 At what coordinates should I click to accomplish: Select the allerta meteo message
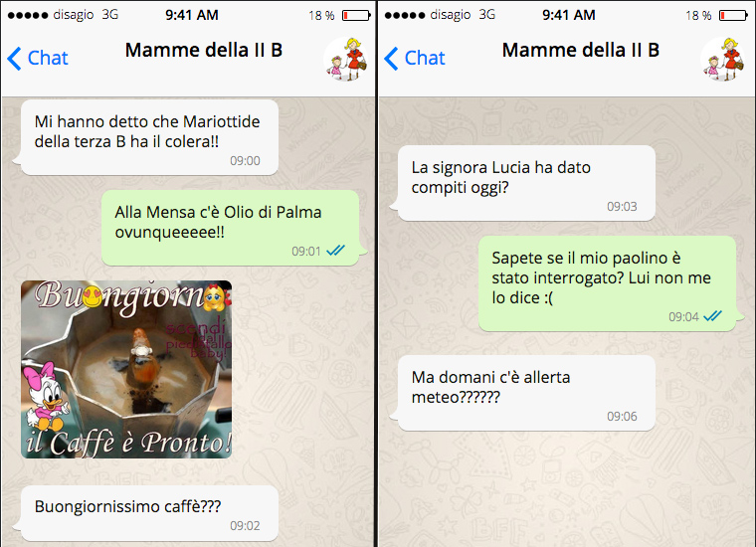point(525,393)
